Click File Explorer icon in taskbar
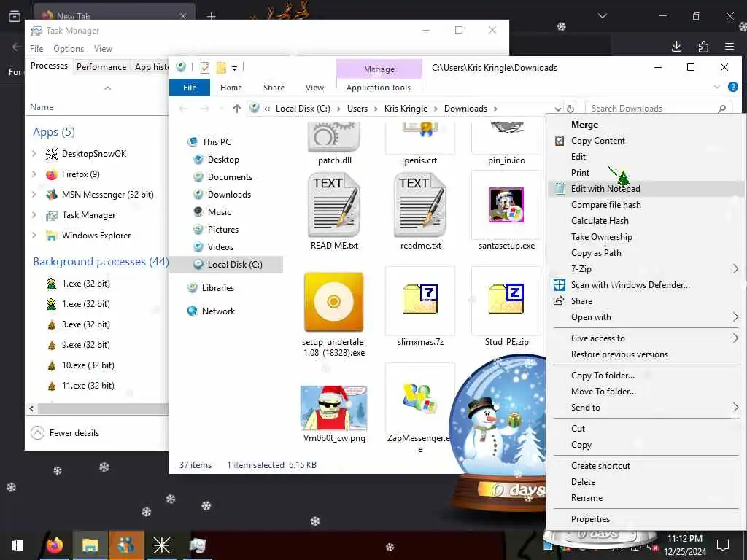The width and height of the screenshot is (747, 560). (90, 545)
